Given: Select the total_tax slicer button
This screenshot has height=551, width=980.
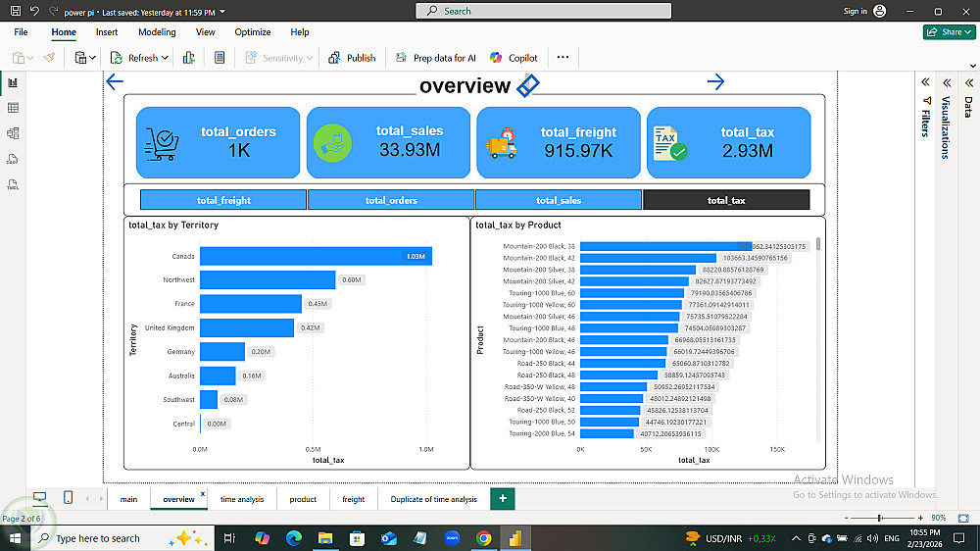Looking at the screenshot, I should click(726, 200).
